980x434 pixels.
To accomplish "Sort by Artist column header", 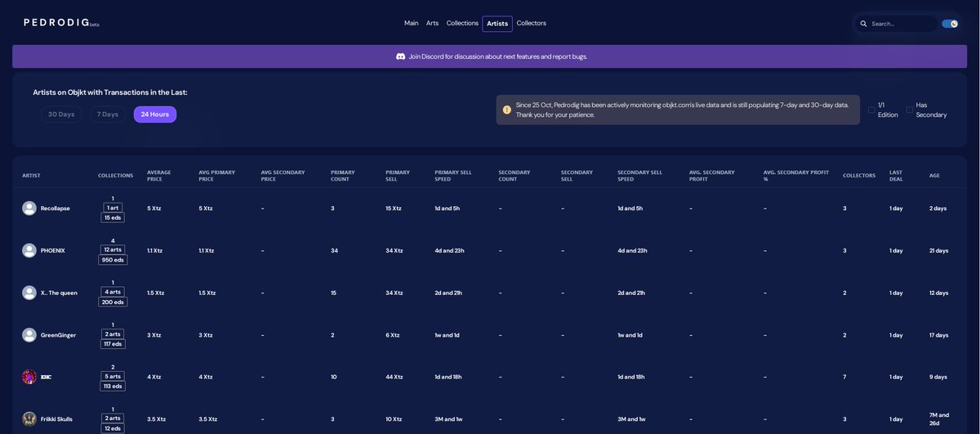I will point(31,176).
